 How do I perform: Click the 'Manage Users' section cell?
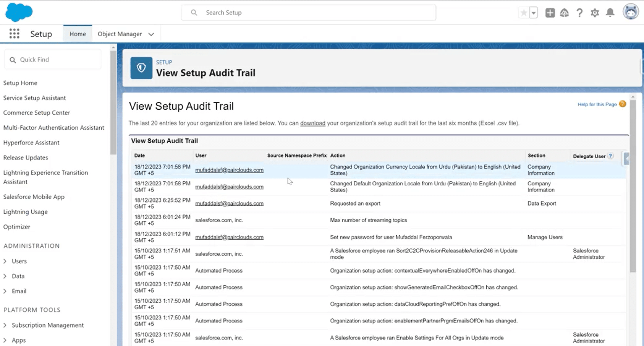coord(545,237)
